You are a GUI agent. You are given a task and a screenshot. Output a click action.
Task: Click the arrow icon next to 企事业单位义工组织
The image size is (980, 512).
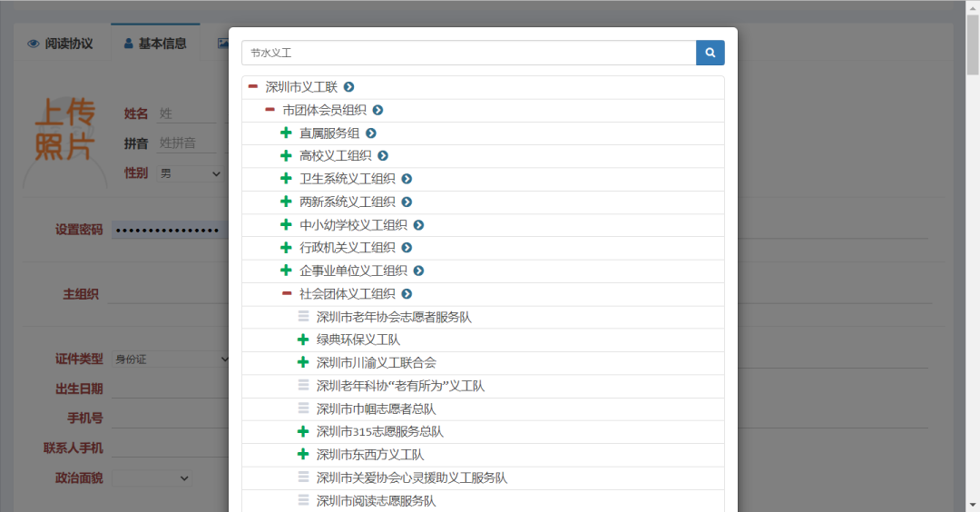418,271
